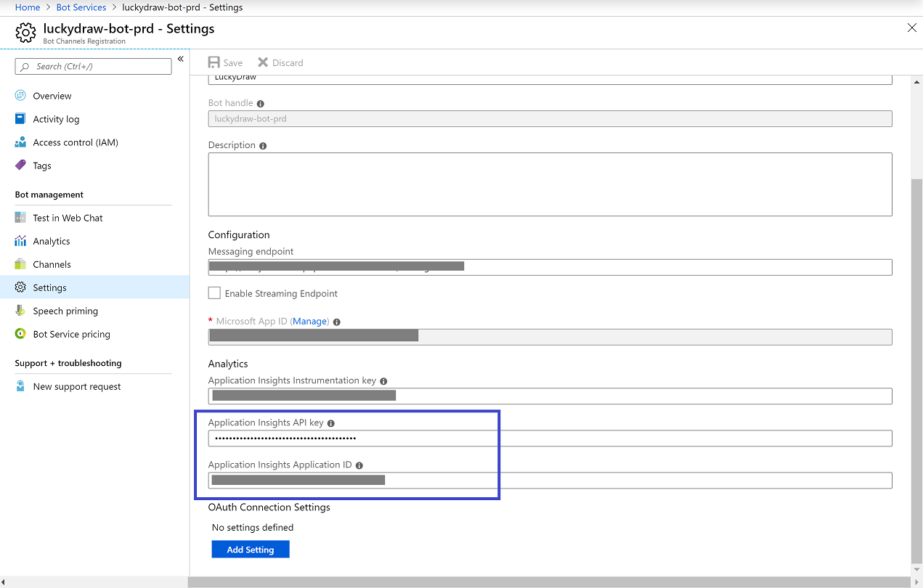Click the 'Bot Channels Registration' subtitle
The image size is (923, 588).
tap(84, 41)
